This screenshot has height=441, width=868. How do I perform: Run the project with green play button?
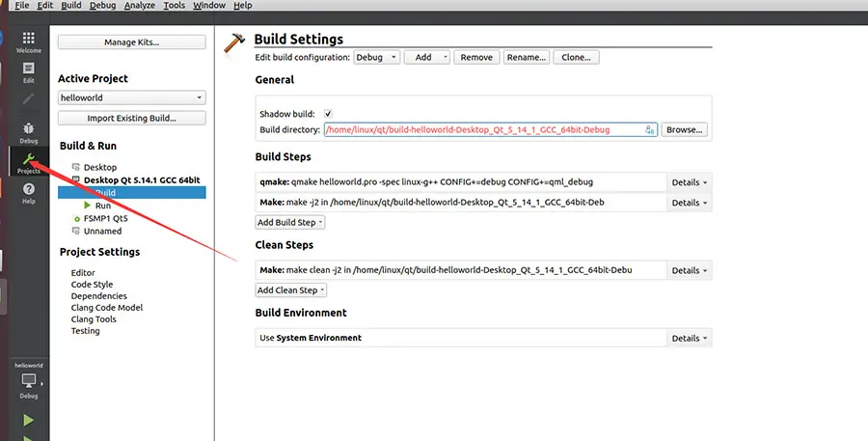[x=28, y=421]
